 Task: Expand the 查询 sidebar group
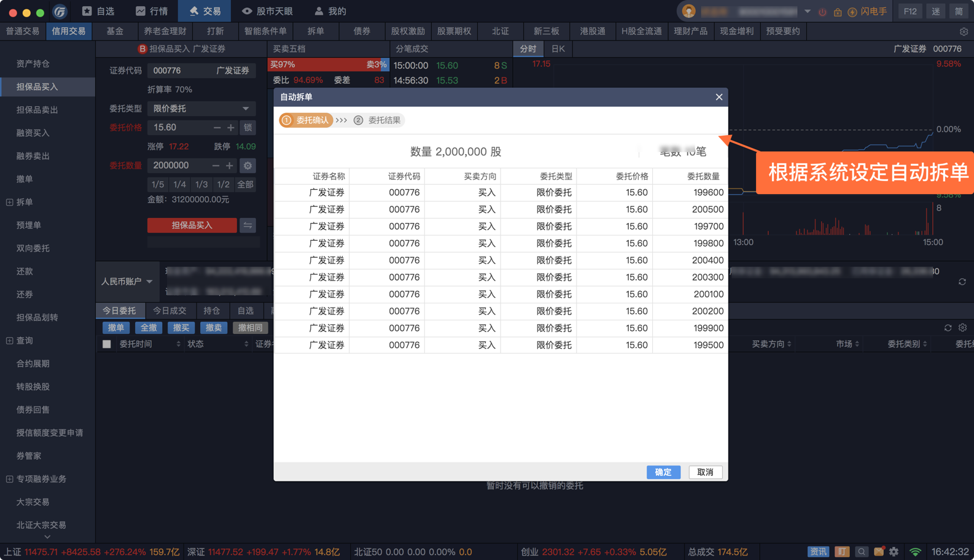pos(9,341)
